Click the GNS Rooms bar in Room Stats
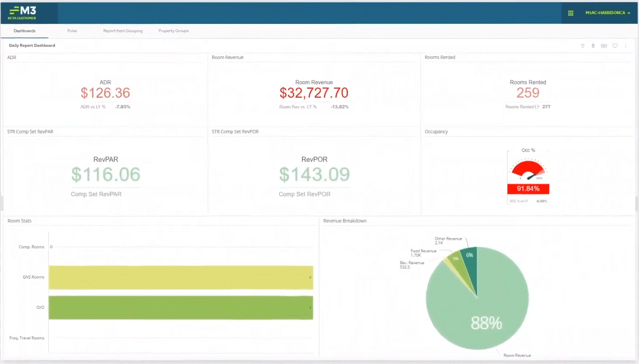Screen dimensions: 639x364 [181, 277]
